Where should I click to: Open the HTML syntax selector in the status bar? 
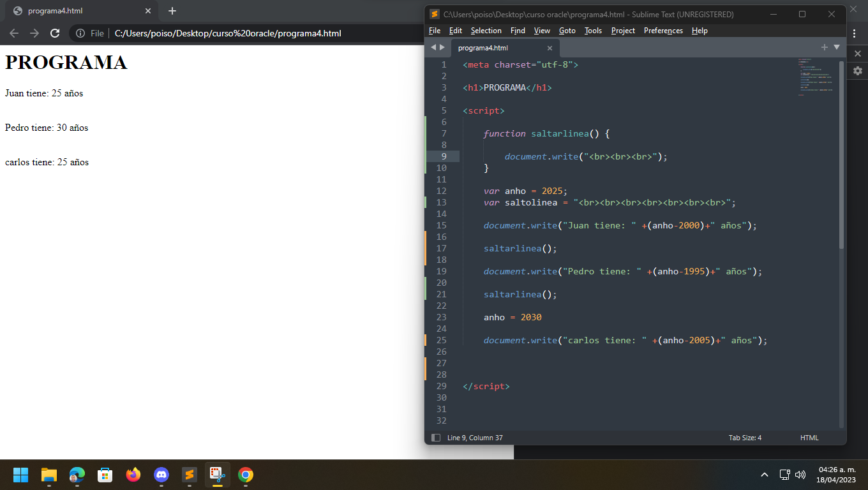809,438
